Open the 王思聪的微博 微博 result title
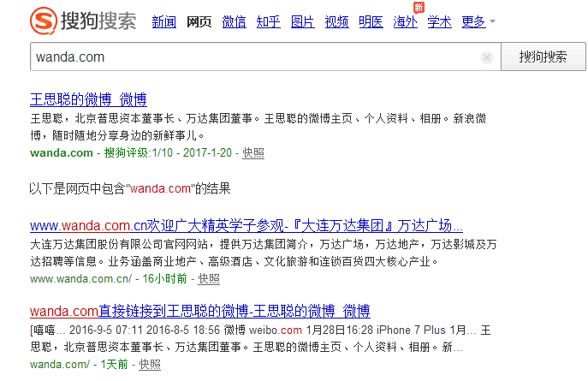The image size is (588, 381). (88, 99)
